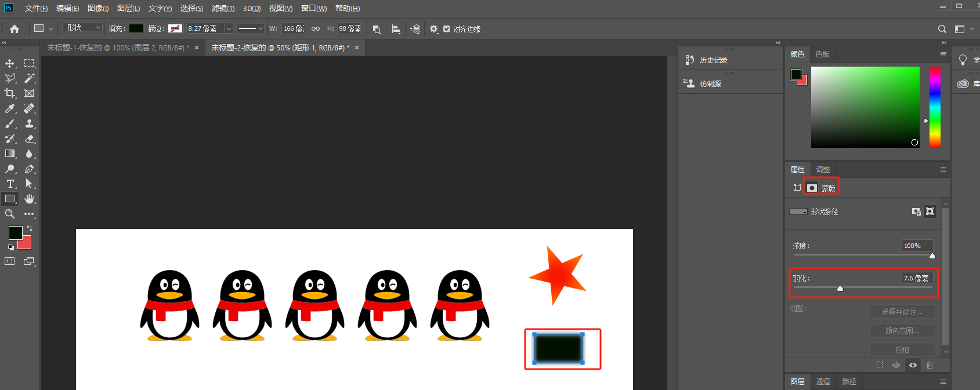980x390 pixels.
Task: Open the gear settings for shape options
Action: coord(434,29)
